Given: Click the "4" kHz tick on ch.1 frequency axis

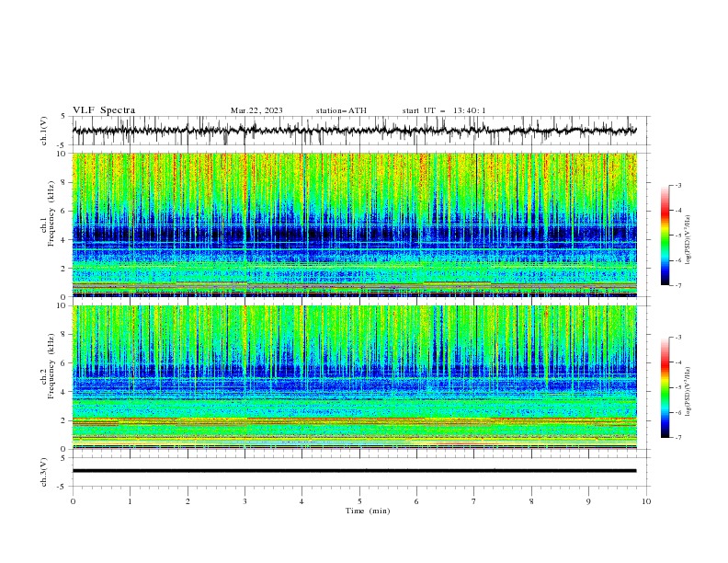Looking at the screenshot, I should pos(65,240).
